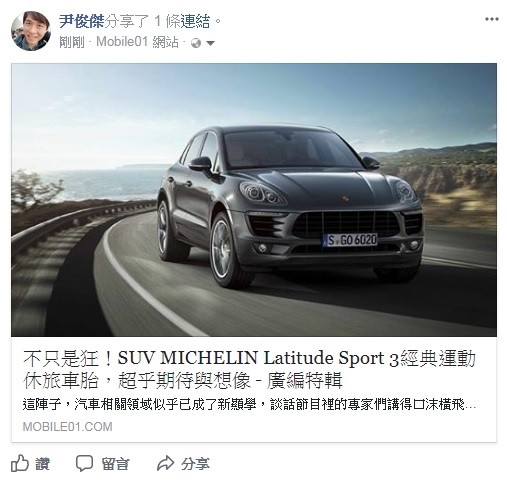Click the thumbs-up like icon
The image size is (507, 482).
coord(20,463)
